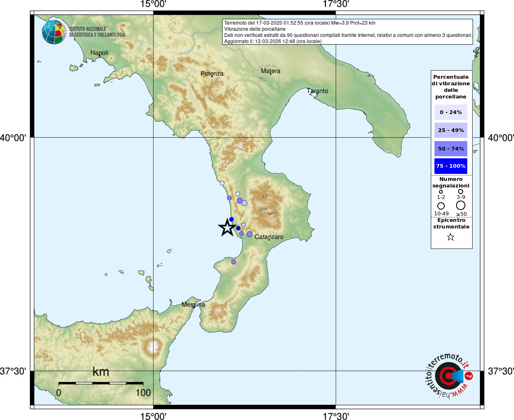Image resolution: width=514 pixels, height=420 pixels.
Task: Click the bottom 15°00' longitude label
Action: point(153,416)
